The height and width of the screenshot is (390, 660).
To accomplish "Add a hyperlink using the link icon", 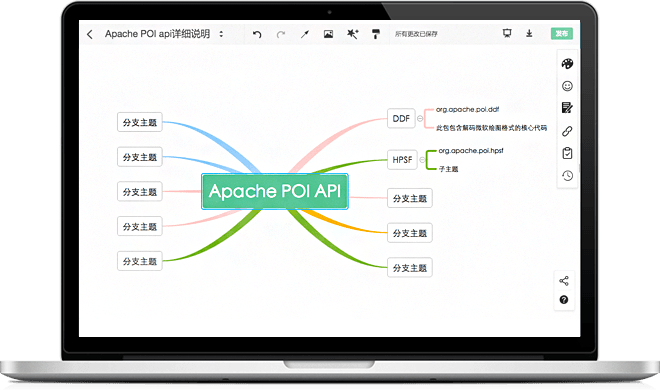I will [x=567, y=131].
